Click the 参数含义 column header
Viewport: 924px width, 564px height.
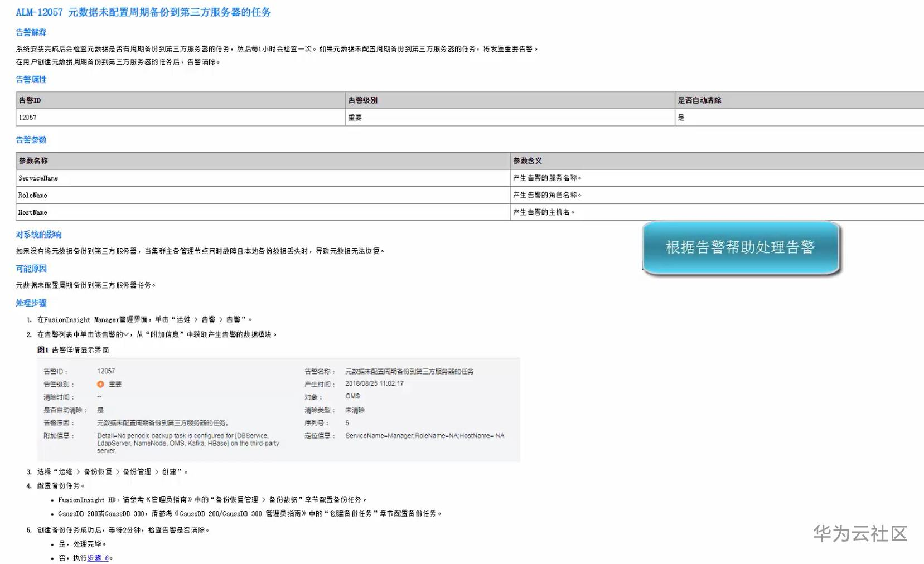click(x=717, y=161)
